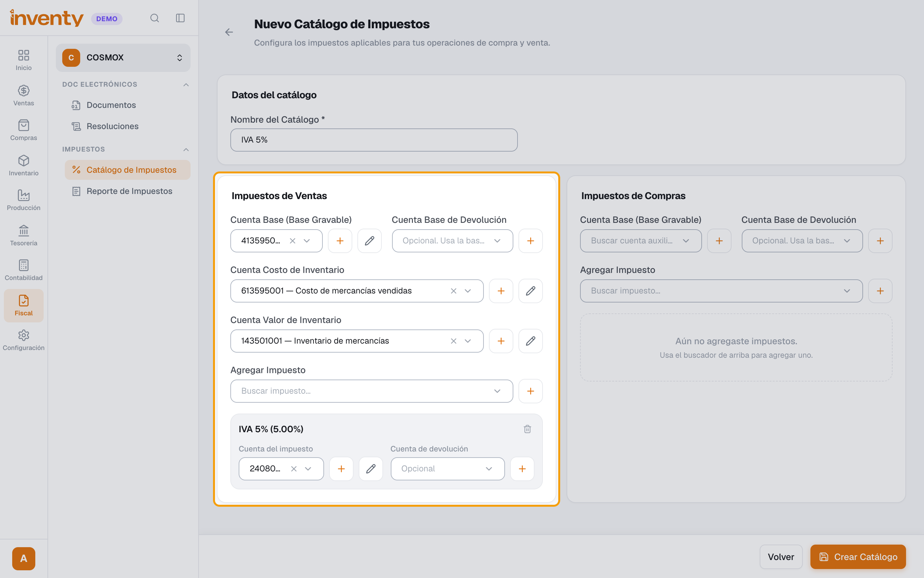
Task: Click the Crear Catálogo button
Action: pyautogui.click(x=858, y=556)
